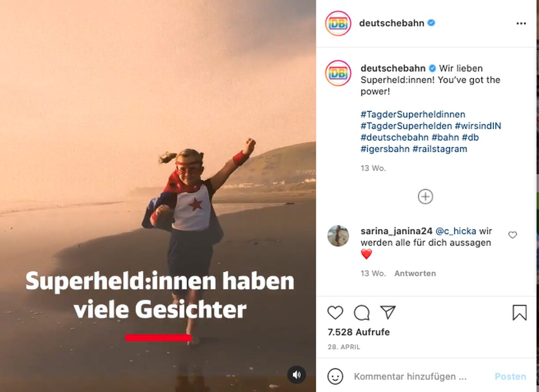The image size is (539, 392).
Task: Like the post with heart icon
Action: pos(335,313)
